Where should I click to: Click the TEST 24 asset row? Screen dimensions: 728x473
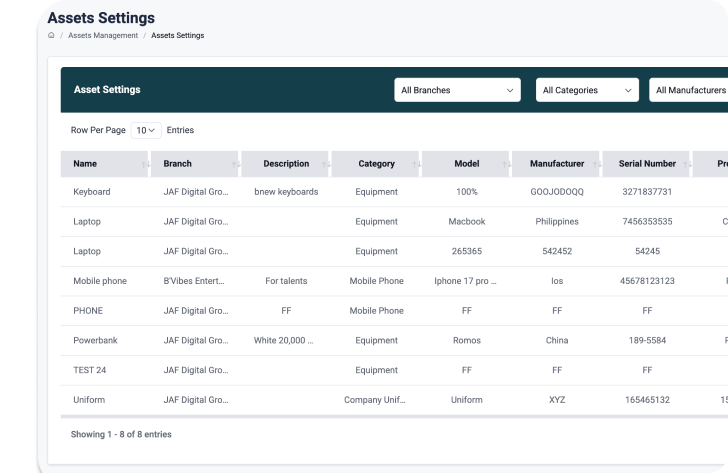click(90, 370)
